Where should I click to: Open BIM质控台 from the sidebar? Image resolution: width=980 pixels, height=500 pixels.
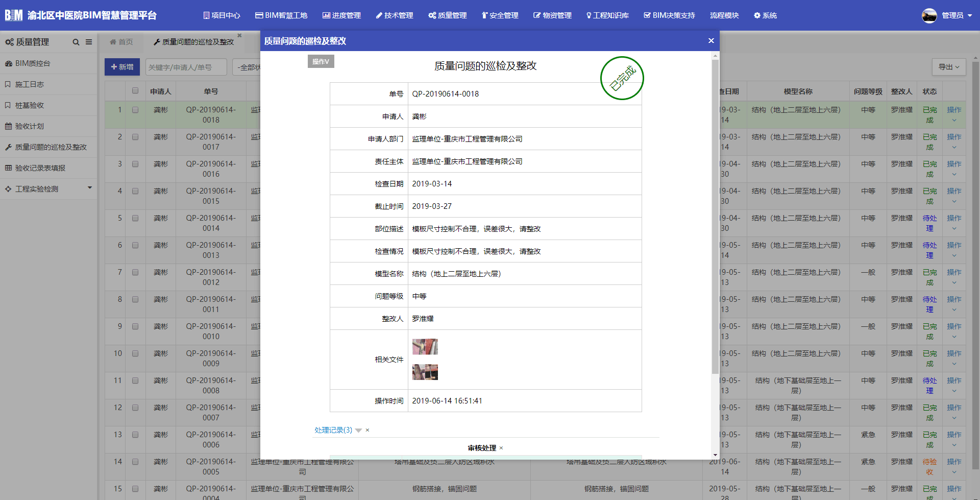pos(33,63)
